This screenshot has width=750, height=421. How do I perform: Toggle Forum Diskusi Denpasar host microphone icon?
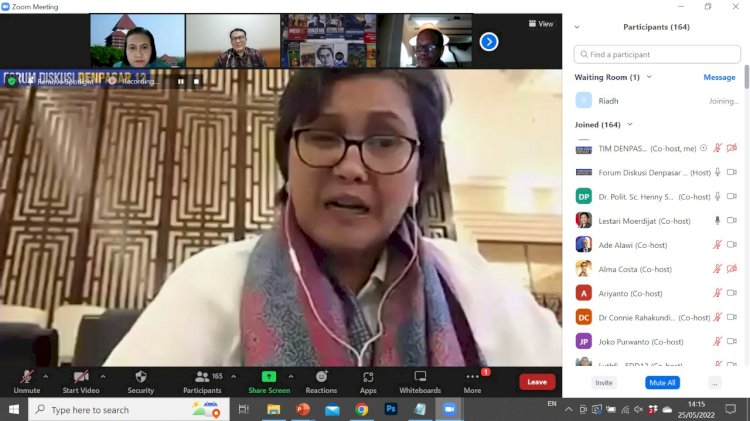click(x=717, y=172)
